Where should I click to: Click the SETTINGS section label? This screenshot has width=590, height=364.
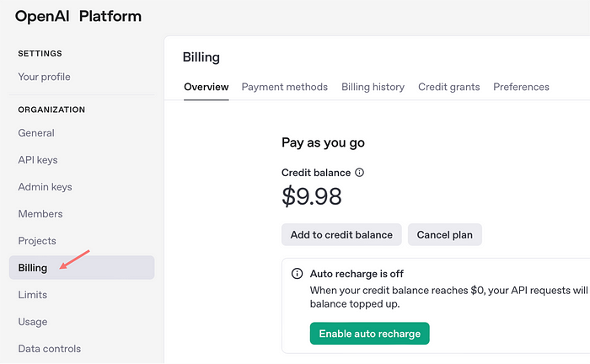40,53
